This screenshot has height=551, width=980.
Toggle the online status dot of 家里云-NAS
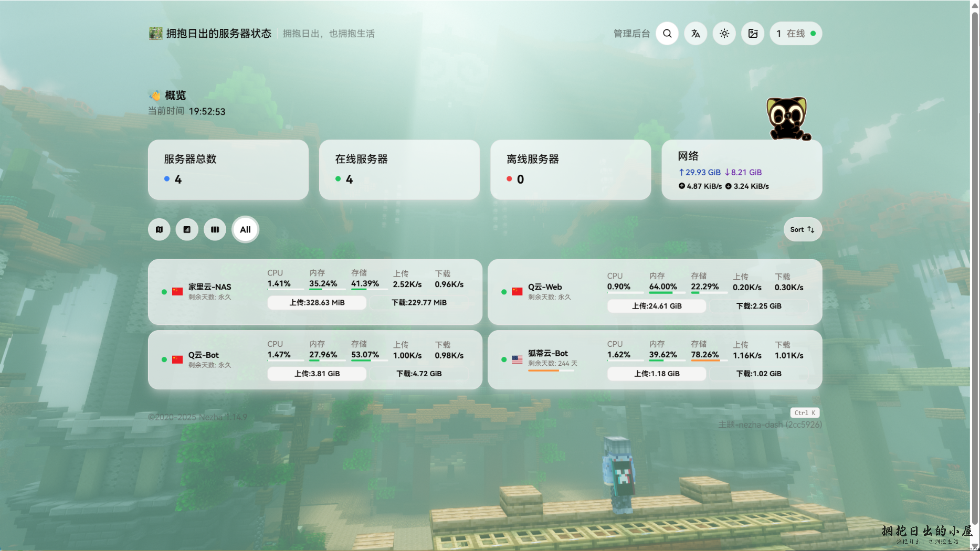164,292
